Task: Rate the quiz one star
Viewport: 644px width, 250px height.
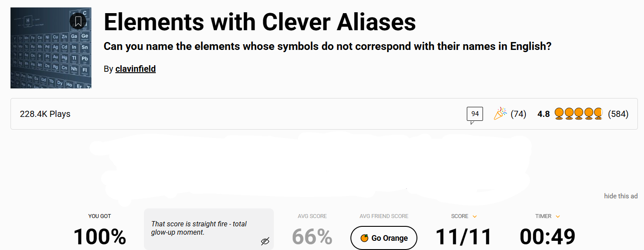Action: [x=559, y=114]
